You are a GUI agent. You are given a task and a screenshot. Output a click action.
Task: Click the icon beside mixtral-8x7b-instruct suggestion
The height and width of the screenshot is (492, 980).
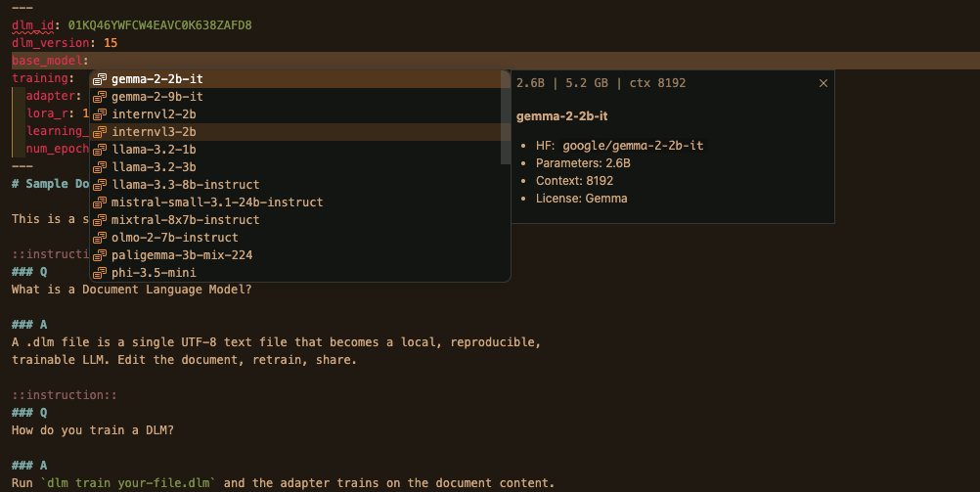click(x=100, y=220)
